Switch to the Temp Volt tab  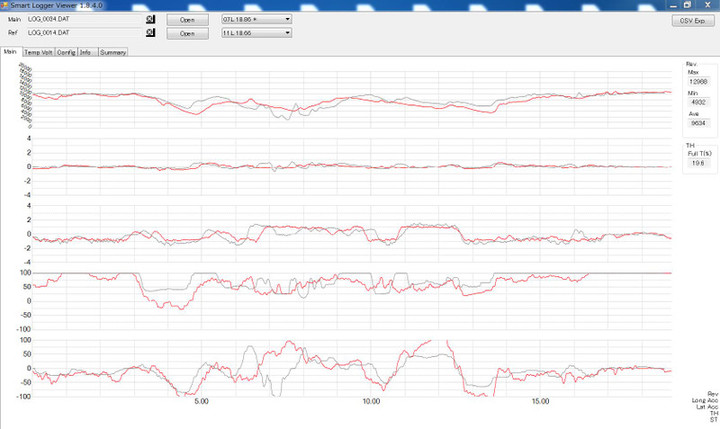click(x=38, y=51)
